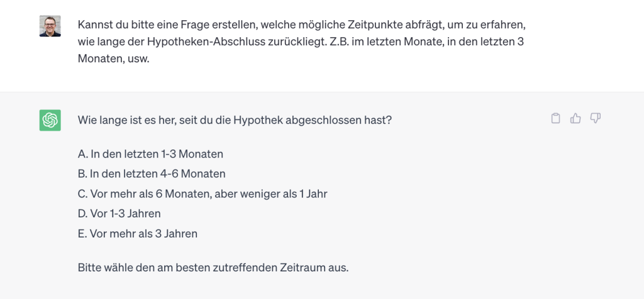Click the green ChatGPT logo avatar
The width and height of the screenshot is (644, 299).
50,120
